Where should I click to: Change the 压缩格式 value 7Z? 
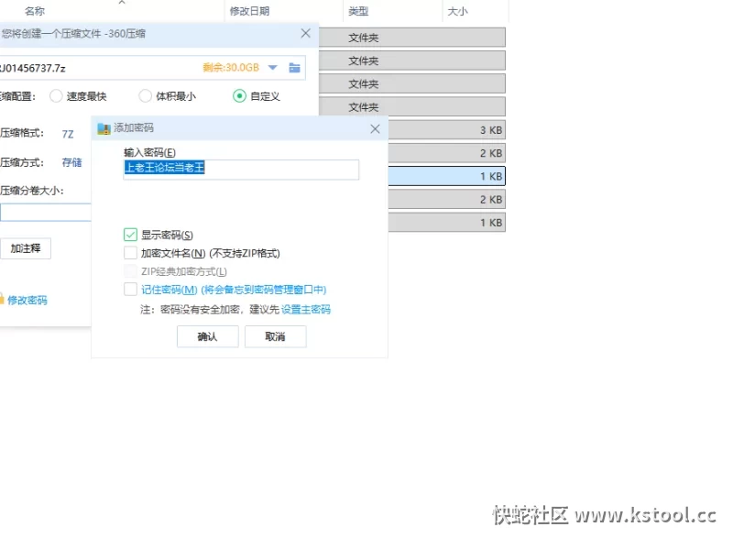pyautogui.click(x=68, y=134)
